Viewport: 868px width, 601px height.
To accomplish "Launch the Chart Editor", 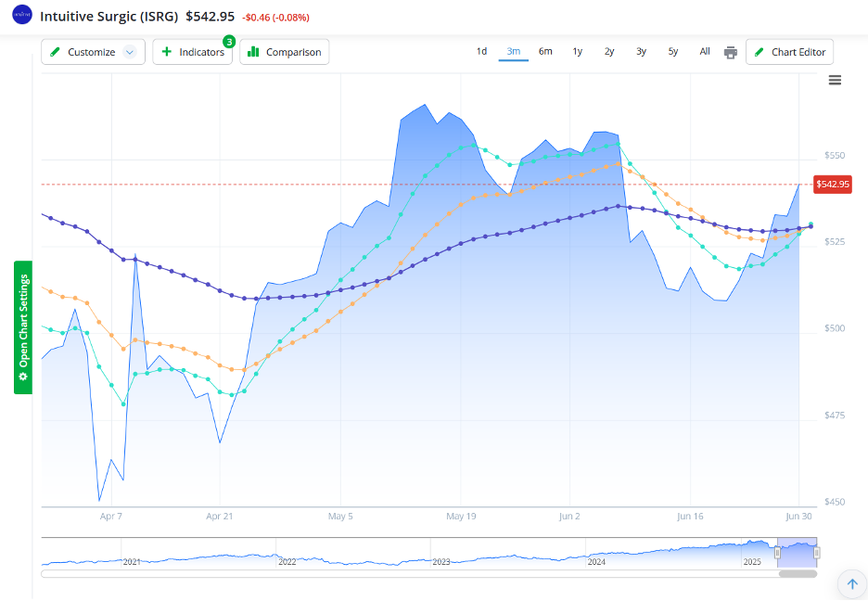I will point(789,51).
